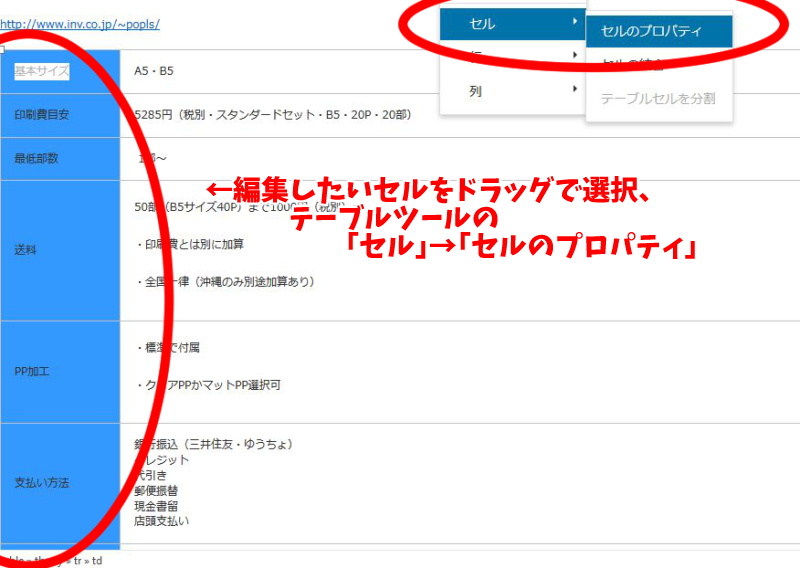This screenshot has width=800, height=568.
Task: Click the 5285円 price text cell
Action: [272, 115]
